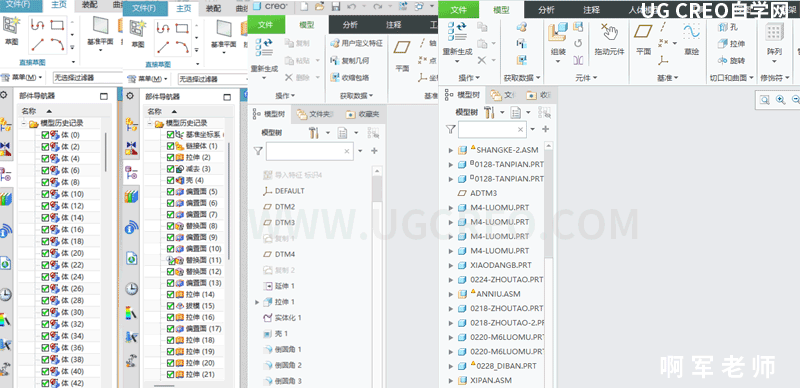
Task: Open the 修饰符 group dropdown
Action: coord(775,78)
